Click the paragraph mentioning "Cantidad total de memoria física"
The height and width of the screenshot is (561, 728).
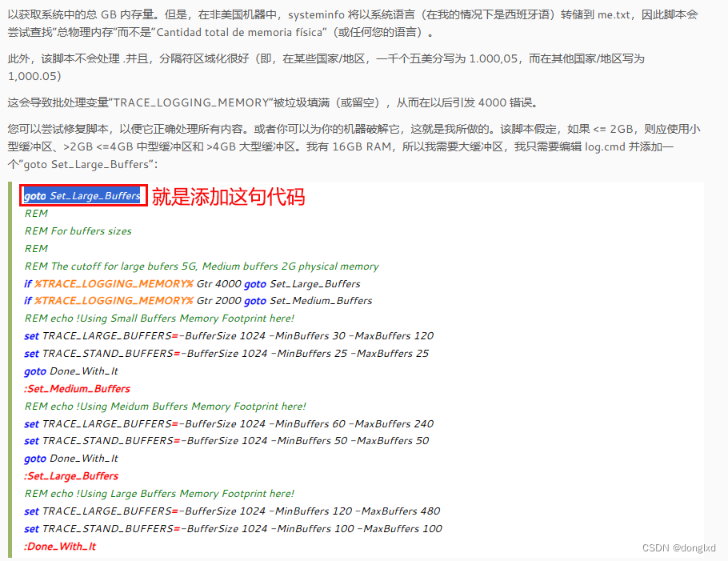353,24
